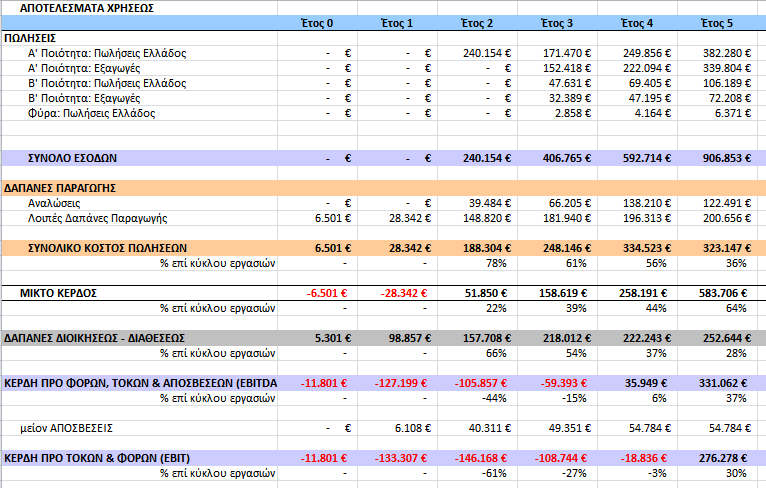Click the cell showing 98.857 €
The width and height of the screenshot is (766, 488).
tap(410, 338)
